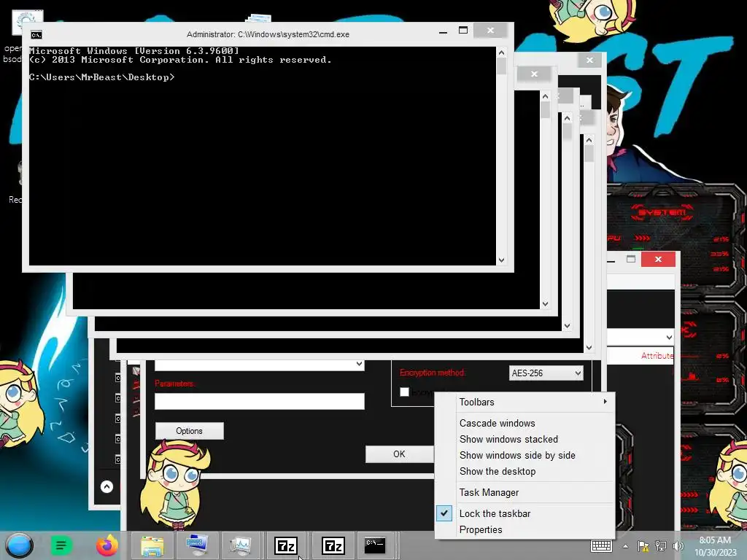Viewport: 747px width, 560px height.
Task: Activate the 7z taskbar button beside the monitor icon
Action: tap(286, 545)
